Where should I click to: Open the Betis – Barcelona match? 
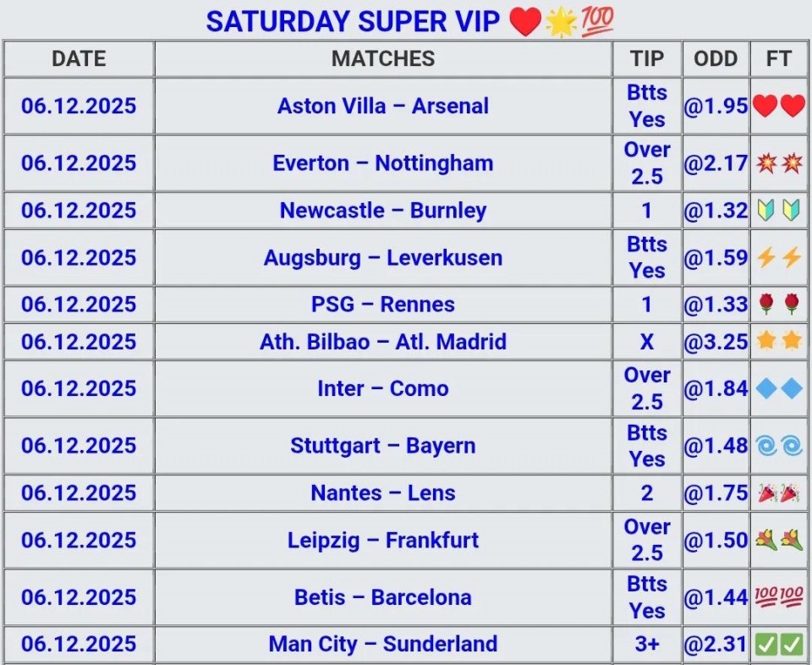(x=383, y=597)
